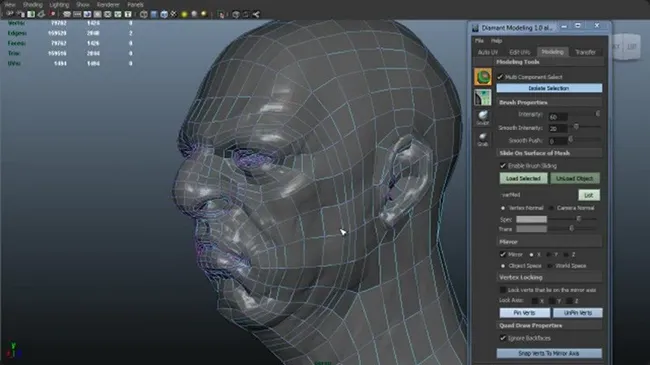Open File menu in Diamant Modeling window

(x=479, y=41)
